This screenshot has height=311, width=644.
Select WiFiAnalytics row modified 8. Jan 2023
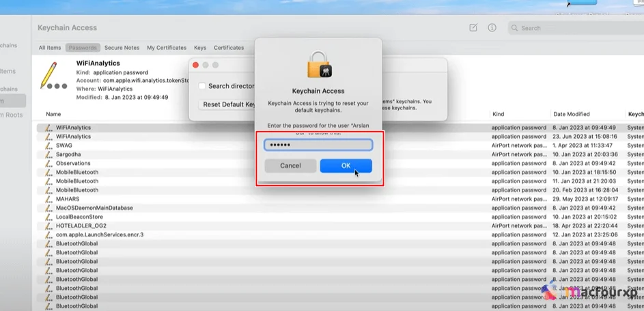tap(340, 128)
